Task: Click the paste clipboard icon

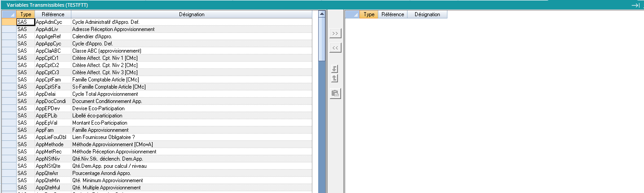Action: [335, 94]
